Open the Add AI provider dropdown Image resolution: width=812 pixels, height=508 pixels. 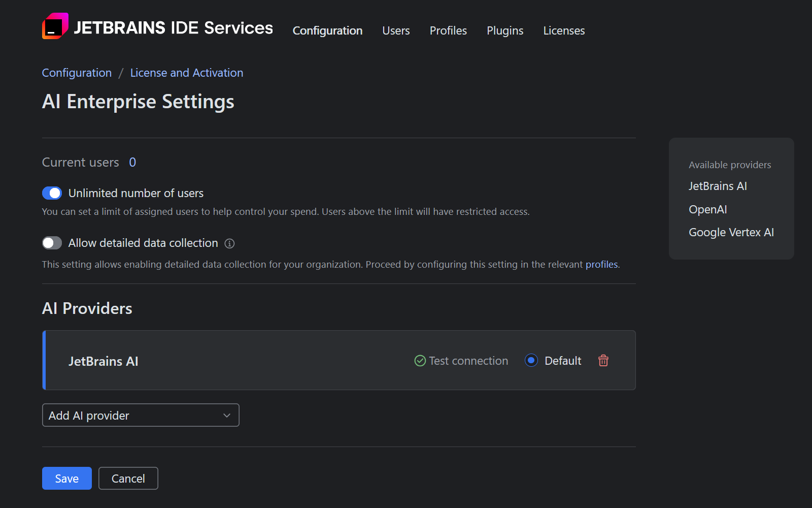click(141, 415)
